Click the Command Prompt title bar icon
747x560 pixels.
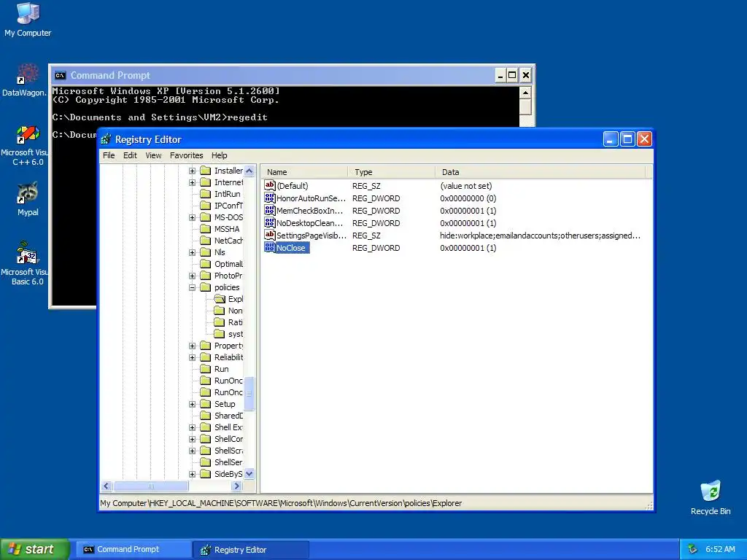coord(60,75)
